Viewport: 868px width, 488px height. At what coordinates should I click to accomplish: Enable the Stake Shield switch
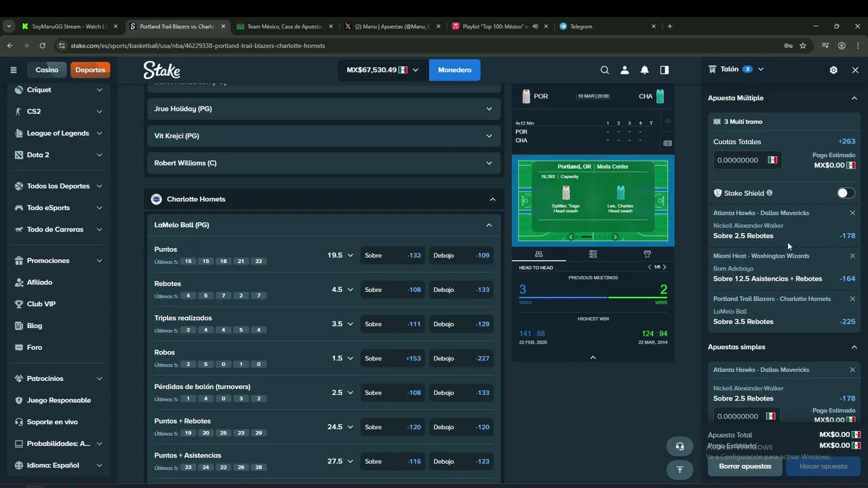[x=846, y=193]
